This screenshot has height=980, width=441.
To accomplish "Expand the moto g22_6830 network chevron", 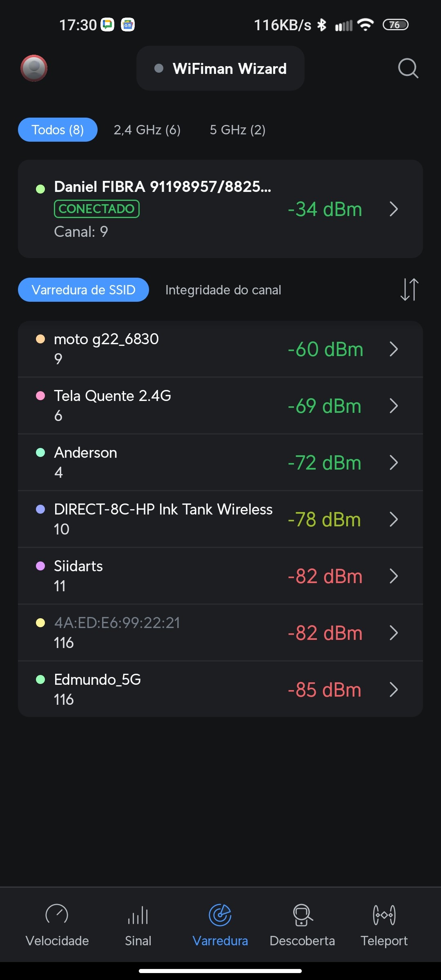I will (394, 349).
